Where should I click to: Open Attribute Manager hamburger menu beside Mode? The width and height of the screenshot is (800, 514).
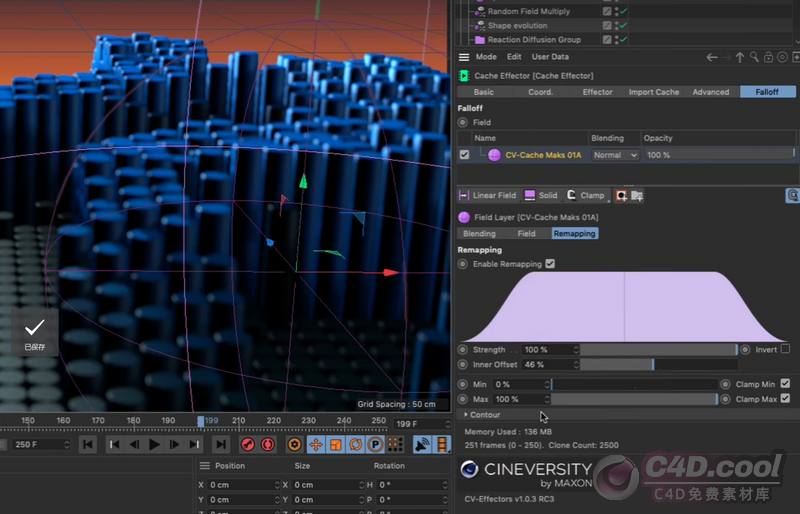[x=464, y=57]
